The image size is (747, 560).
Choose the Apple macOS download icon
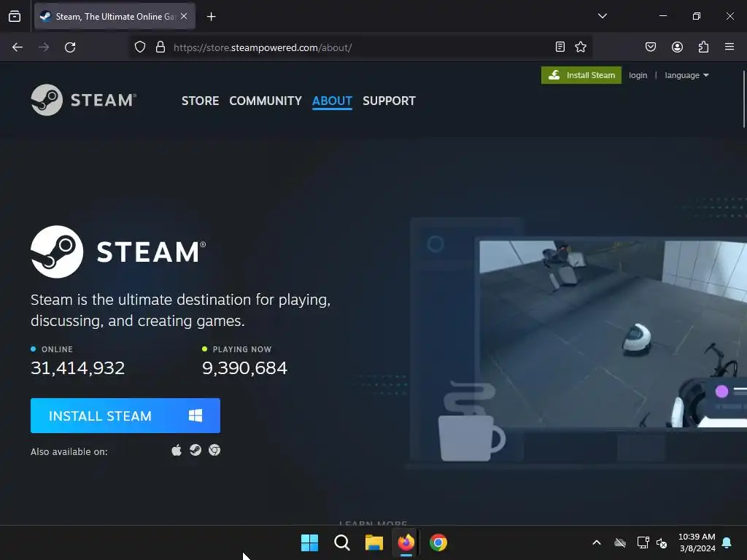pyautogui.click(x=177, y=450)
